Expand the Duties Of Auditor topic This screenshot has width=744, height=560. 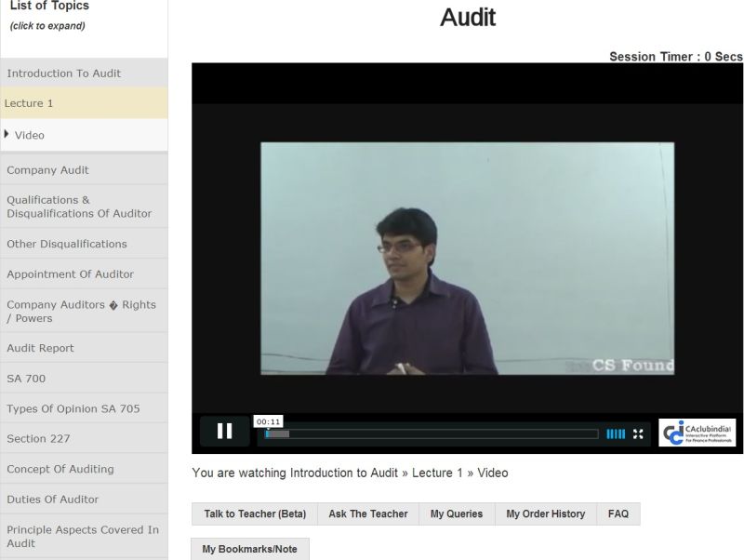(x=52, y=499)
